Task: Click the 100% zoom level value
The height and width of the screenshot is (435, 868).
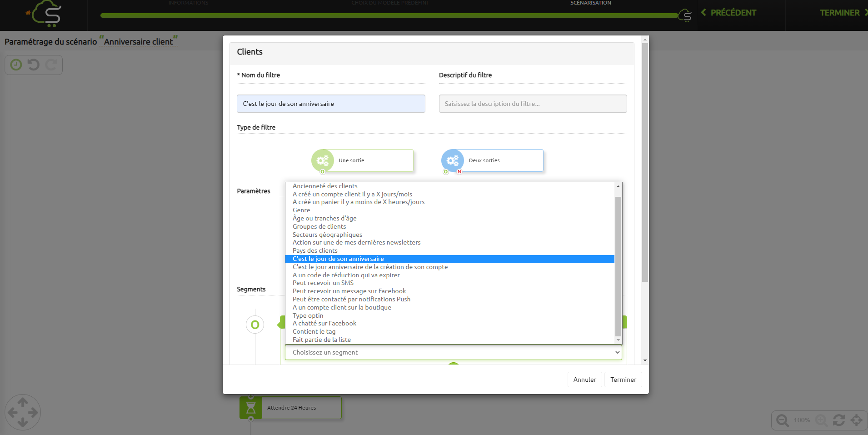Action: [x=802, y=420]
